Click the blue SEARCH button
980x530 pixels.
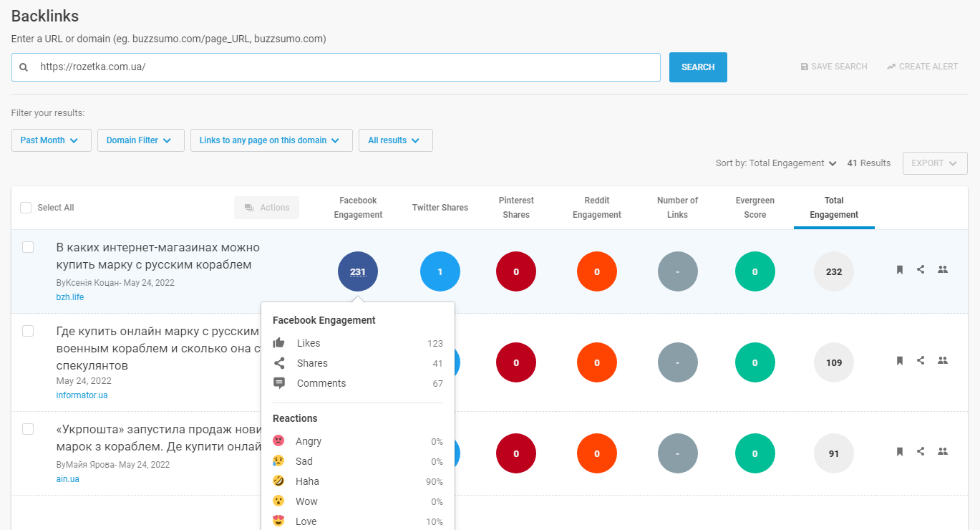(x=698, y=67)
